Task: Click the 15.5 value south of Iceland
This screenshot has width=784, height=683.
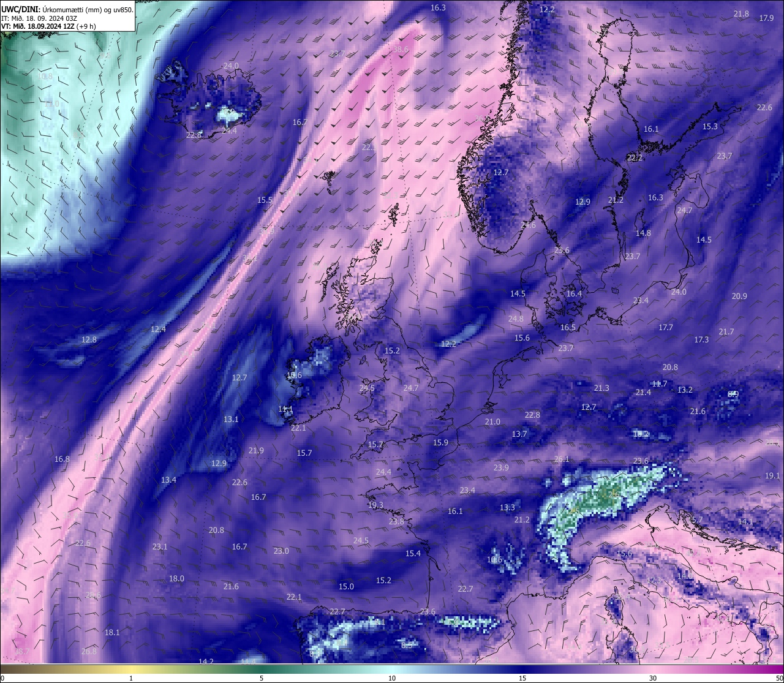Action: (265, 200)
